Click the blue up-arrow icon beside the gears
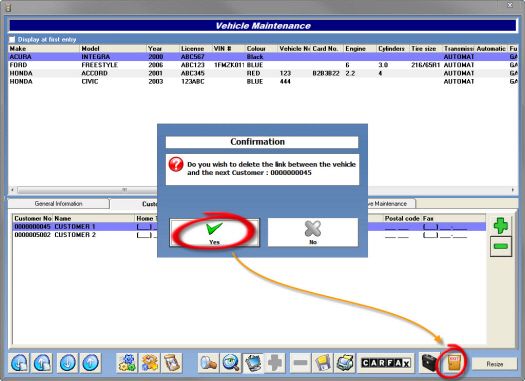 (x=90, y=363)
